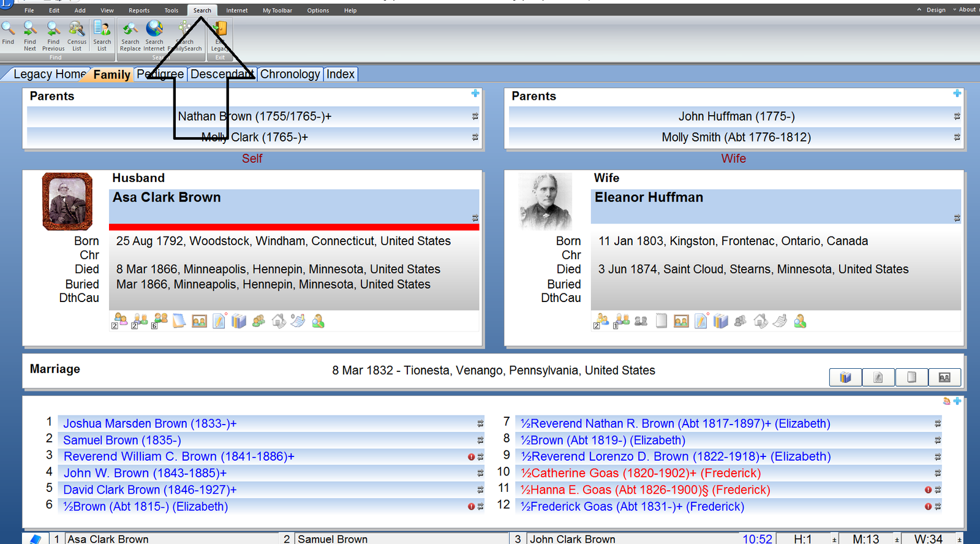Open the Tools menu tab
980x544 pixels.
tap(171, 10)
